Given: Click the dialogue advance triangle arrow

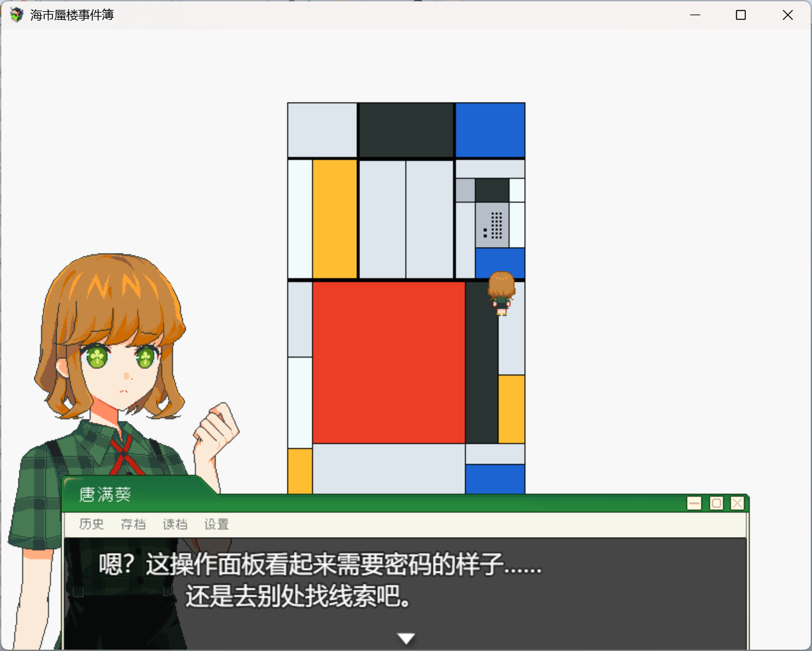Looking at the screenshot, I should (406, 638).
